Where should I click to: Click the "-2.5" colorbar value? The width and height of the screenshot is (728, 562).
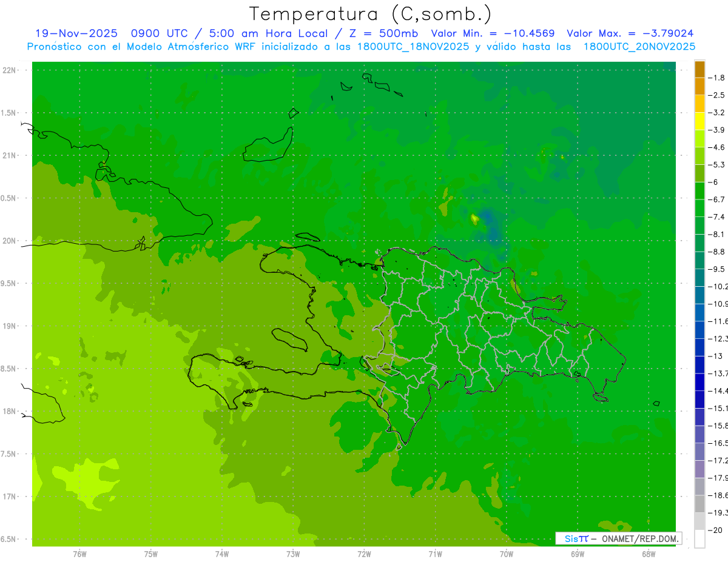pos(716,95)
